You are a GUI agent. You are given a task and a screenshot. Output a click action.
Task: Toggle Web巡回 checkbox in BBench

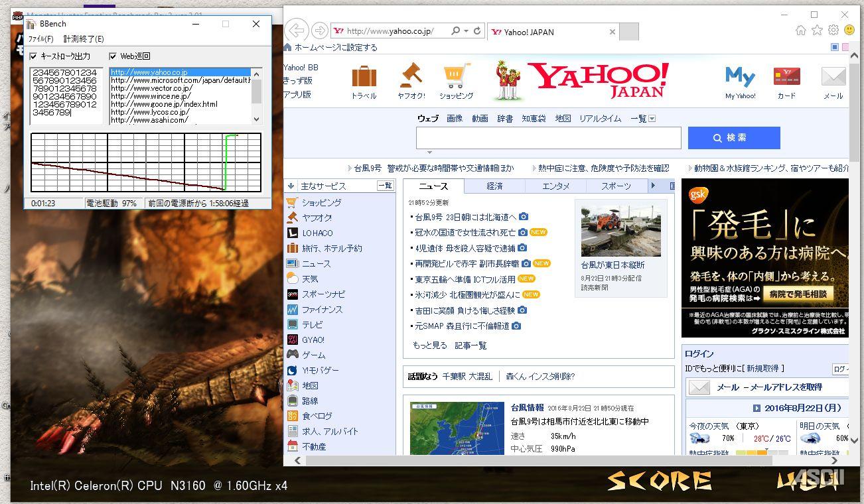point(113,56)
